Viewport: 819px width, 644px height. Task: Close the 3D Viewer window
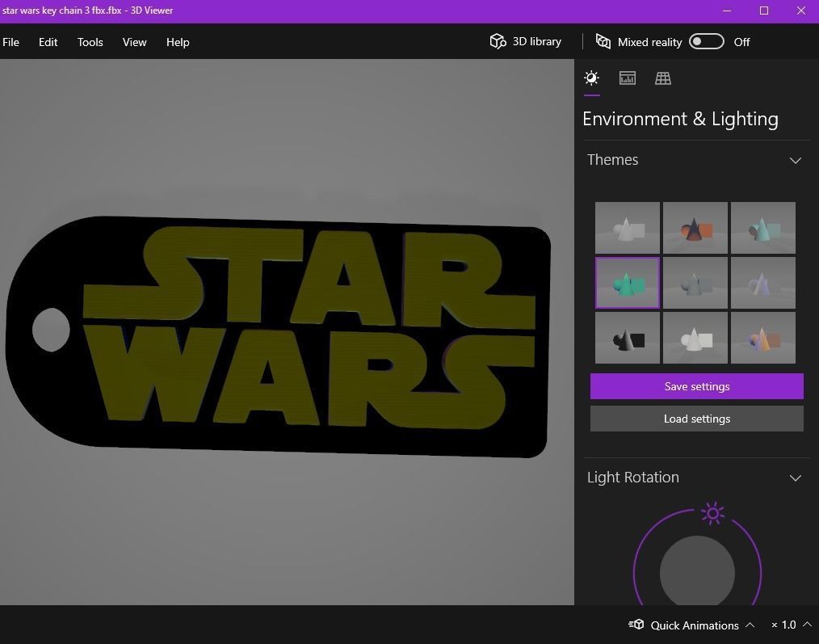click(x=800, y=11)
